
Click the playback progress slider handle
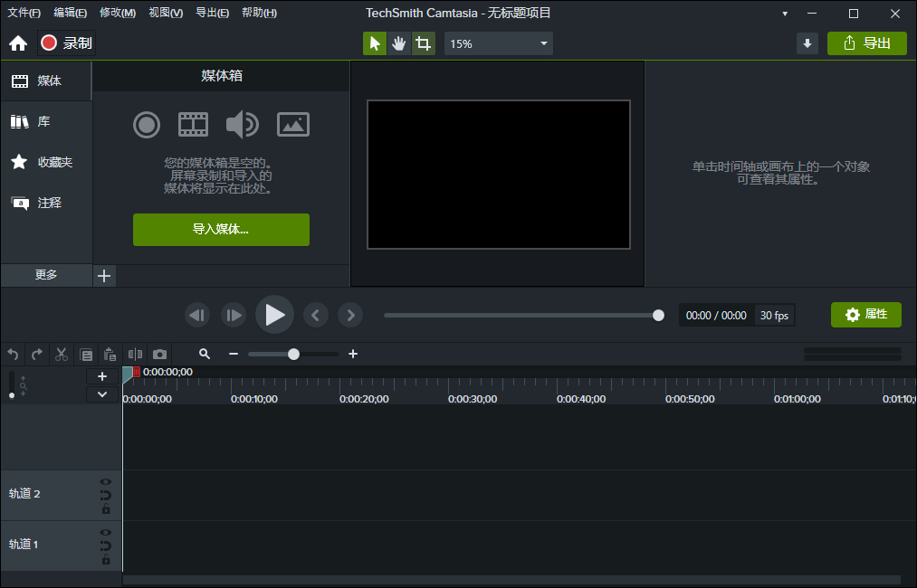tap(658, 316)
